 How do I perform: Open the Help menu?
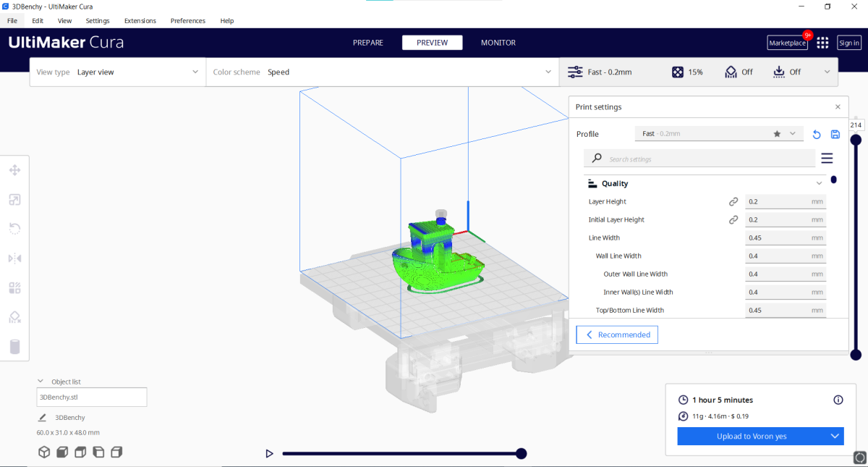pyautogui.click(x=227, y=21)
